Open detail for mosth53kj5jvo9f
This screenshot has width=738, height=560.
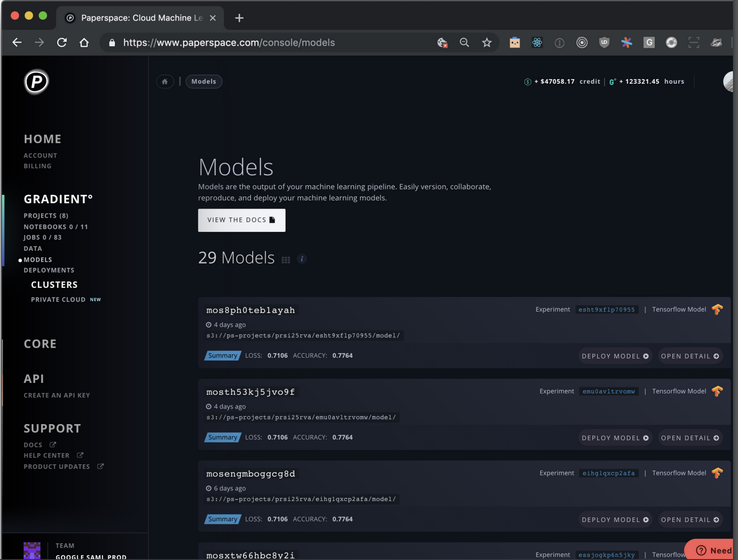(x=690, y=438)
